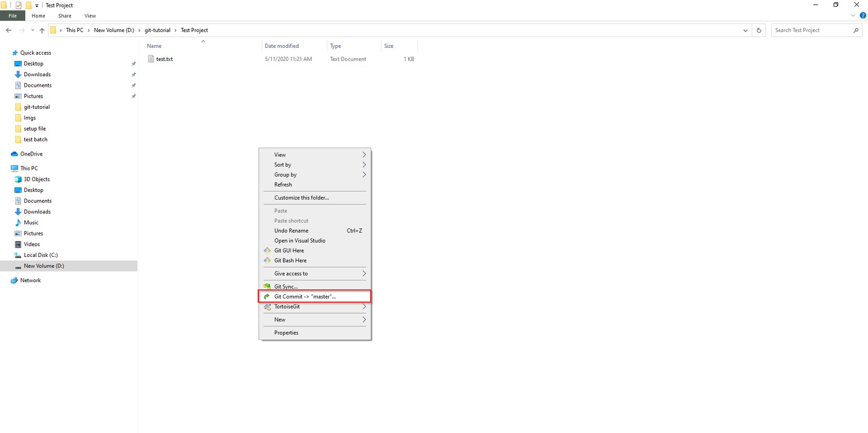Click the Quick access star icon
The image size is (868, 433).
tap(15, 53)
